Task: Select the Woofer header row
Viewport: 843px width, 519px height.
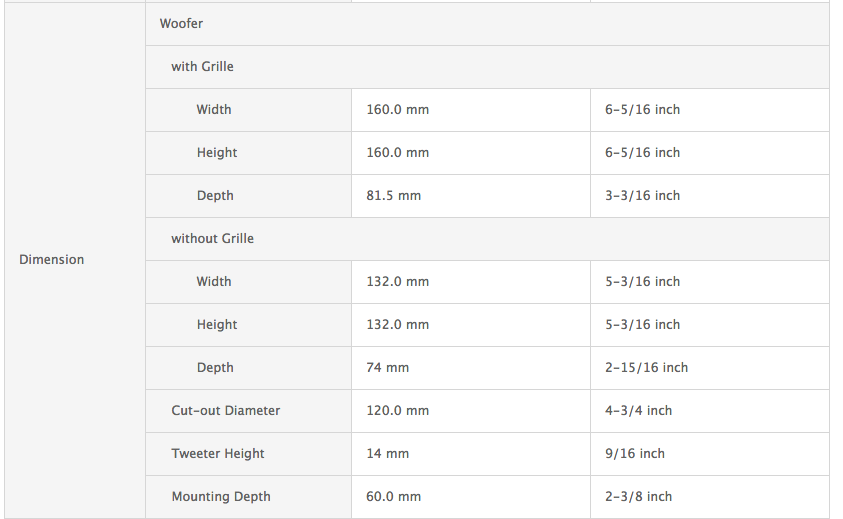Action: pyautogui.click(x=487, y=24)
